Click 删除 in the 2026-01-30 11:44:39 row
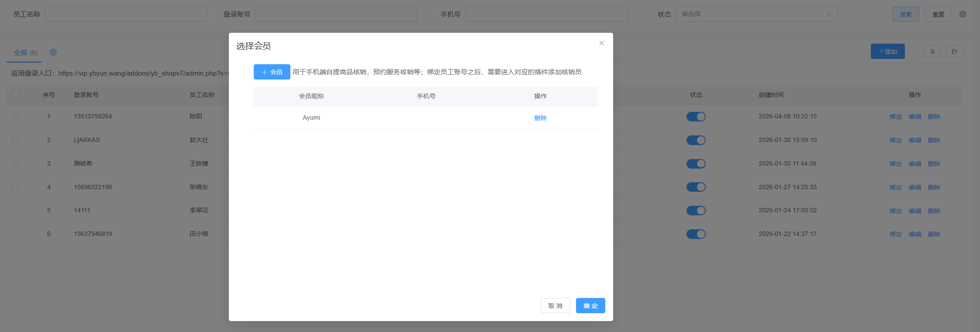Viewport: 980px width, 332px height. 934,164
